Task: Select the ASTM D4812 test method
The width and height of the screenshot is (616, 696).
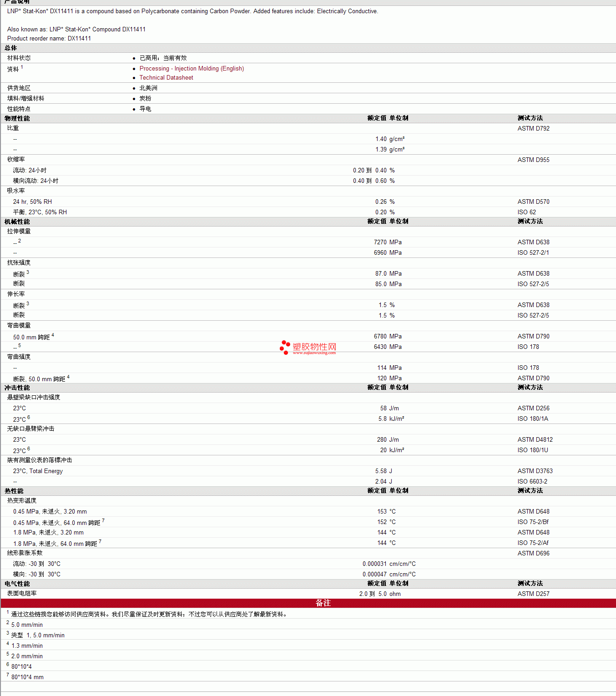Action: pyautogui.click(x=535, y=440)
